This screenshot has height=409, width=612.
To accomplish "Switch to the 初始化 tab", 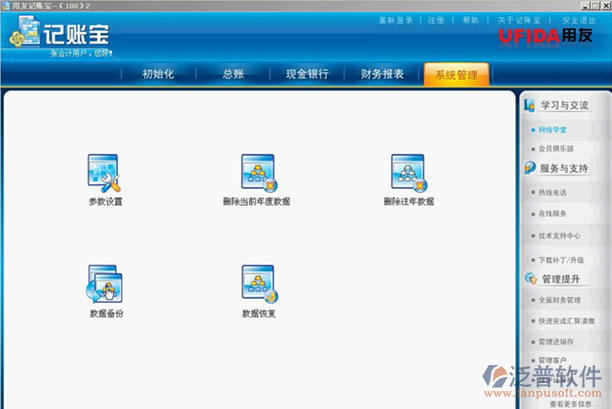I will [159, 74].
